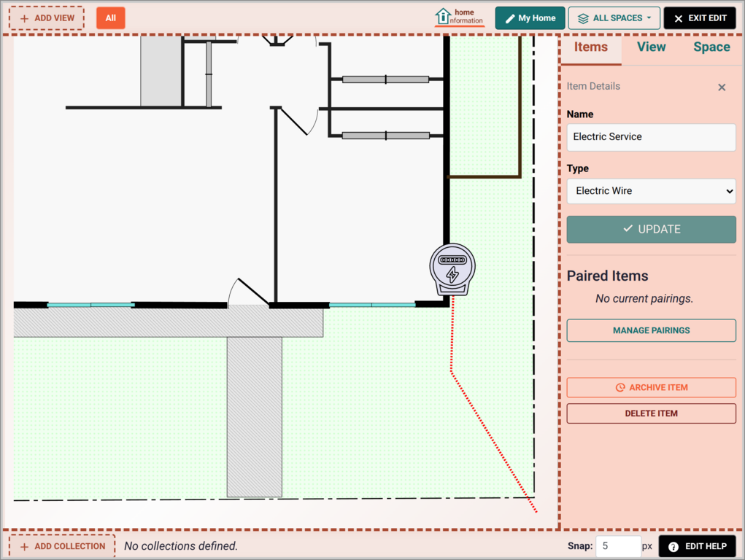This screenshot has height=560, width=745.
Task: Click Exit Edit button
Action: (x=699, y=18)
